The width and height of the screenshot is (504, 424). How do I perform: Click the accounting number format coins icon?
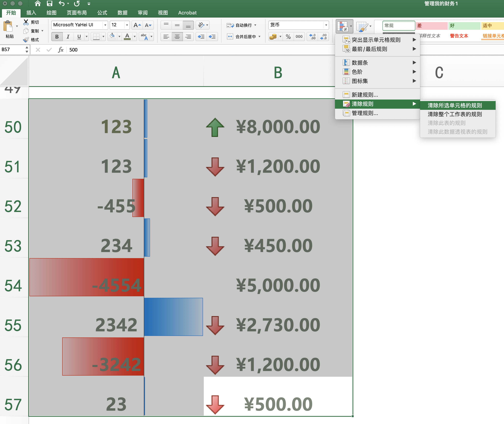(274, 37)
